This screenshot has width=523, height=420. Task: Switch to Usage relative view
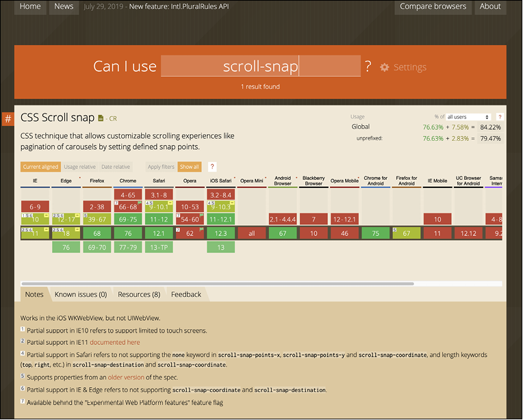(80, 167)
